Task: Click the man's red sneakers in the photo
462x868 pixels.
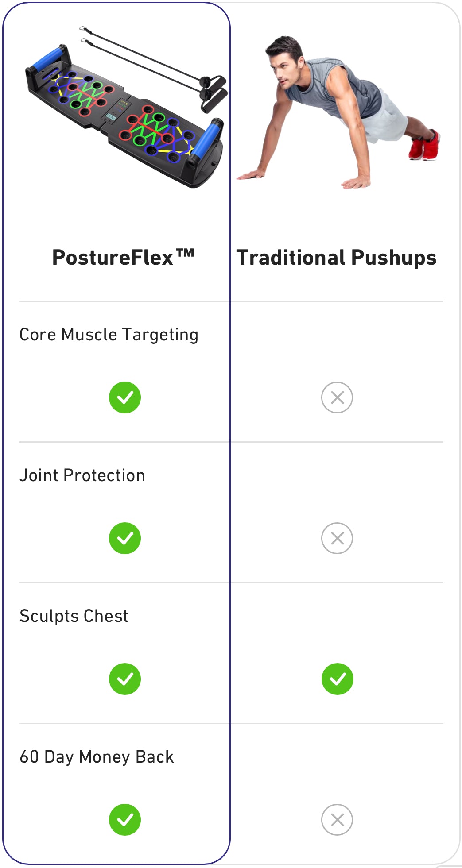Action: pyautogui.click(x=424, y=145)
